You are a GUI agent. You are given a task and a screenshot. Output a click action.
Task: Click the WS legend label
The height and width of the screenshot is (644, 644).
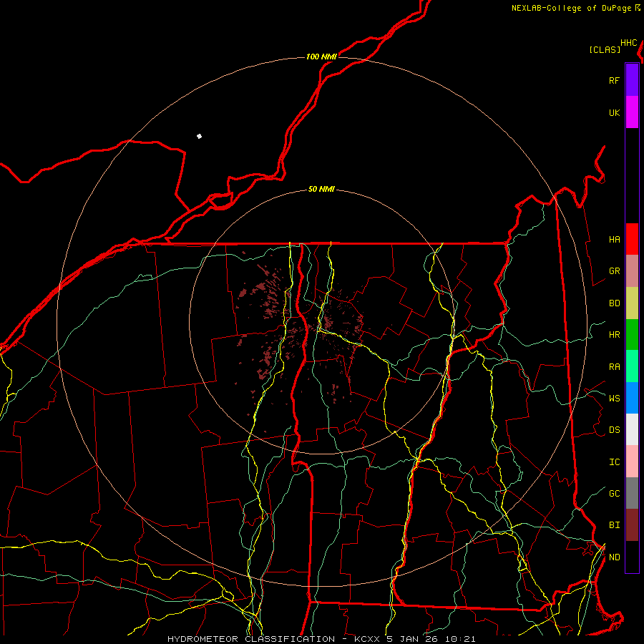tap(614, 398)
